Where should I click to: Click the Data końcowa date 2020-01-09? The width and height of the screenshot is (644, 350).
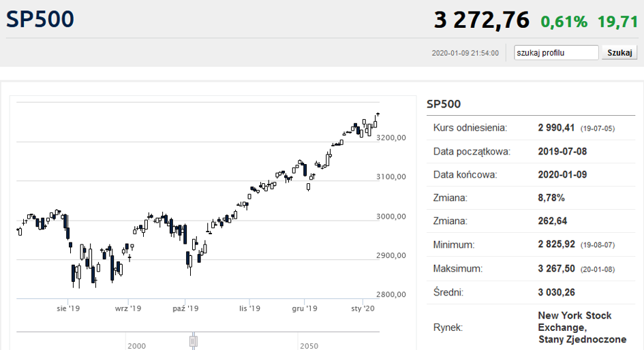562,175
